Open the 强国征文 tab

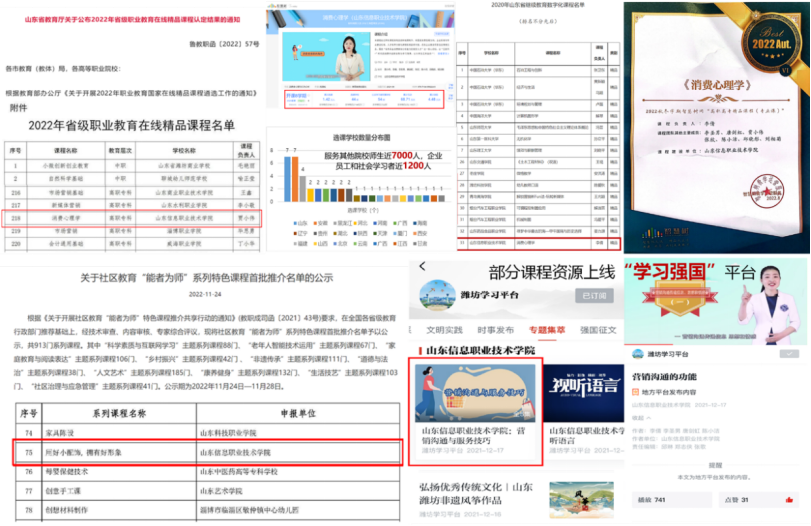(597, 329)
